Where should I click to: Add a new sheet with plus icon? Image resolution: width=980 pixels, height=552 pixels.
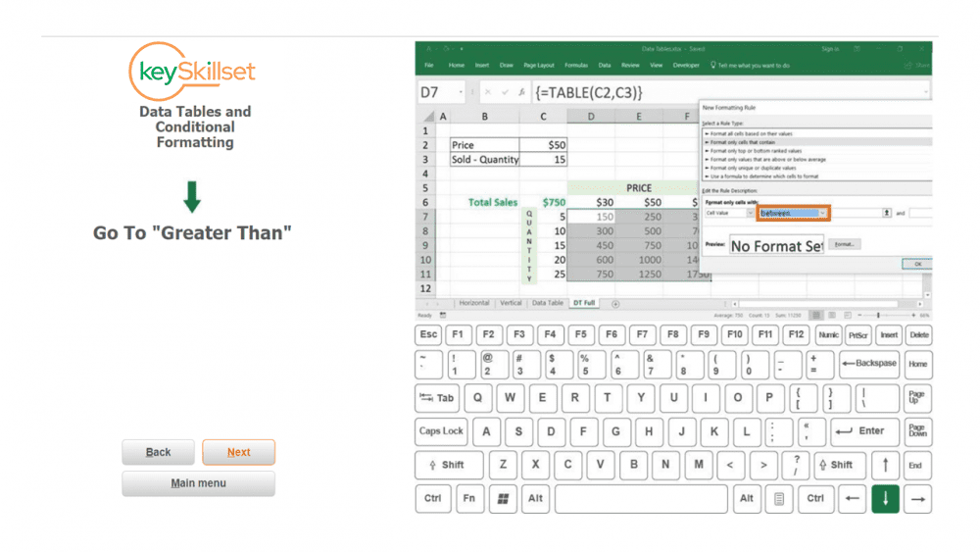[x=615, y=304]
